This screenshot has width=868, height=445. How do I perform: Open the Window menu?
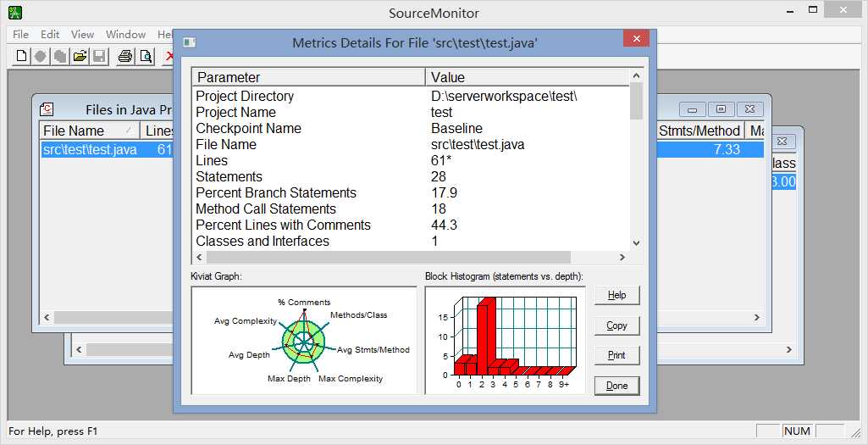point(125,35)
